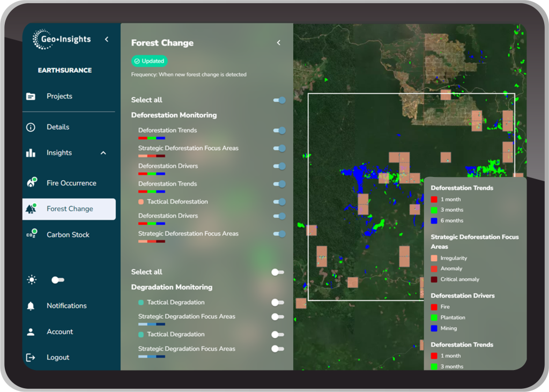The image size is (549, 392).
Task: Click the Details info icon
Action: [x=31, y=127]
